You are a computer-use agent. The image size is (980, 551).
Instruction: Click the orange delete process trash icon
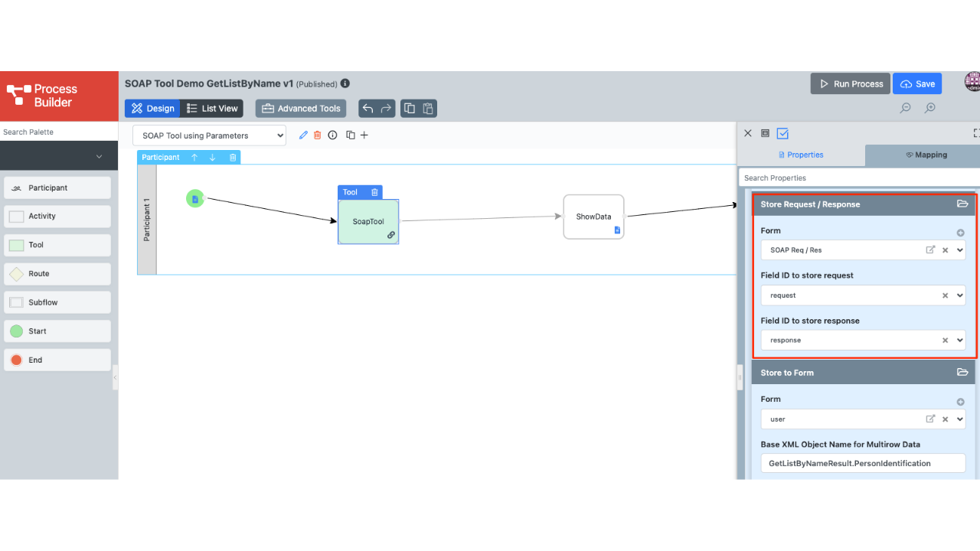[318, 135]
